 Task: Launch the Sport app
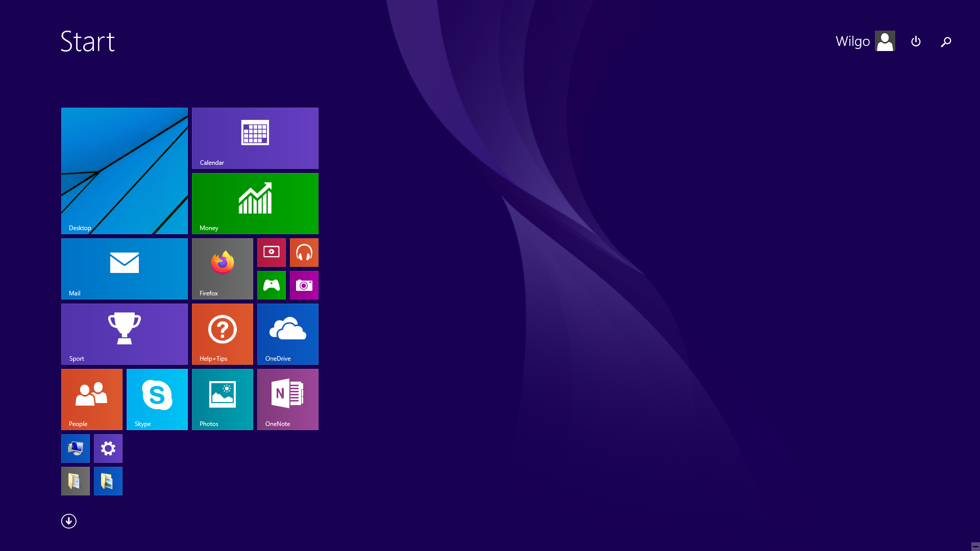(124, 334)
